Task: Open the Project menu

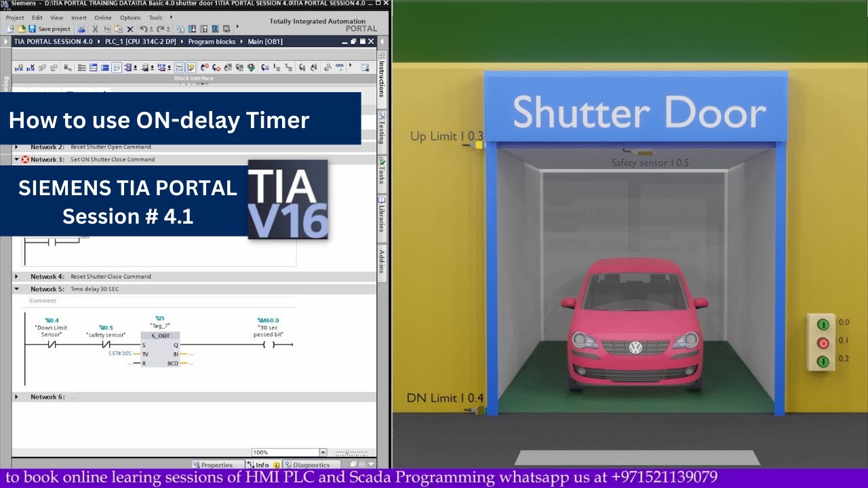Action: pos(15,18)
